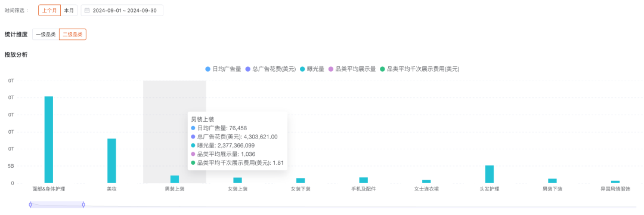The height and width of the screenshot is (215, 644).
Task: Click the 手机及配件 bar
Action: click(364, 180)
